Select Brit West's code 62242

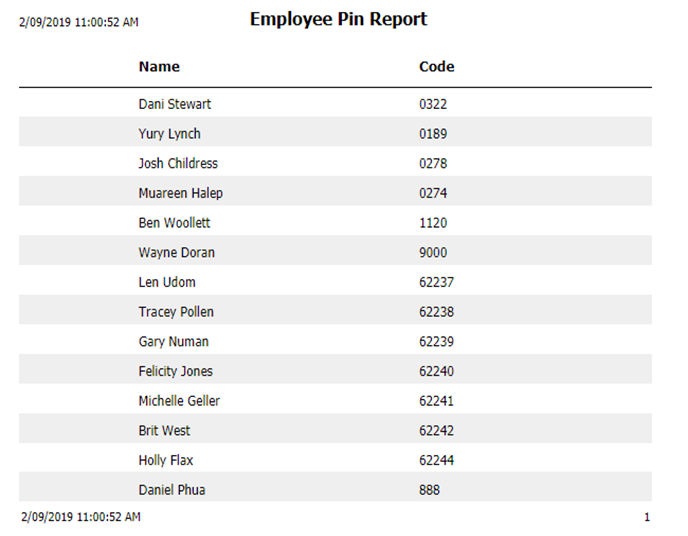[436, 431]
